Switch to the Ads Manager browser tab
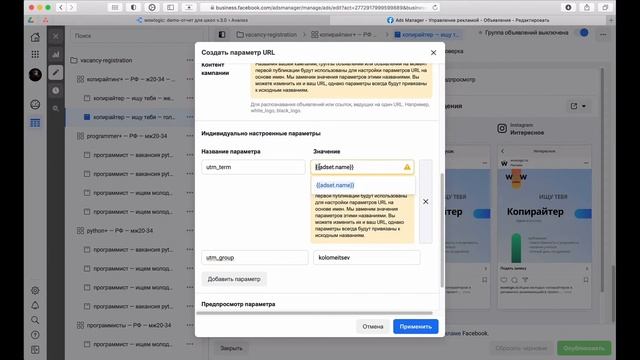The width and height of the screenshot is (640, 360). (x=468, y=20)
